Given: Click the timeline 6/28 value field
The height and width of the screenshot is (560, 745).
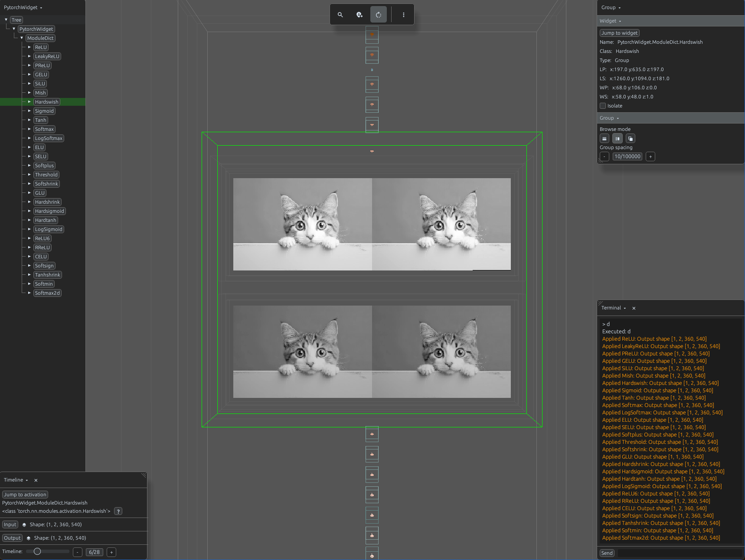Looking at the screenshot, I should (x=95, y=552).
